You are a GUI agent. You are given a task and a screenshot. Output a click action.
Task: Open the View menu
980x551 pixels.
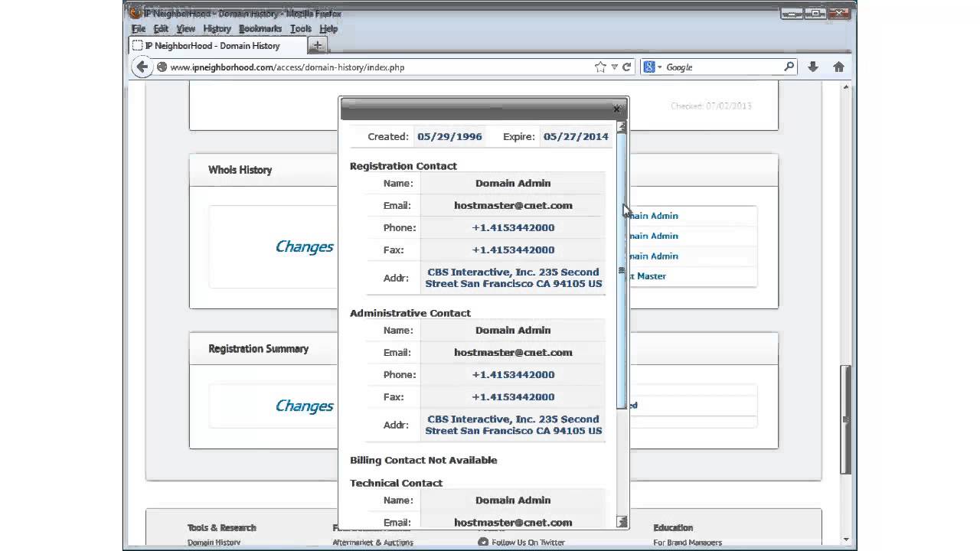click(186, 29)
